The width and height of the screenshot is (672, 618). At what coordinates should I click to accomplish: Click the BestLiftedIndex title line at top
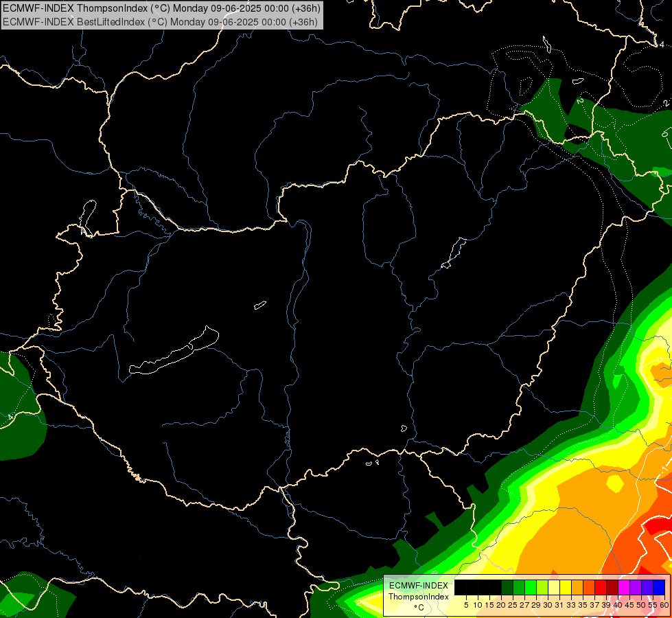(161, 22)
